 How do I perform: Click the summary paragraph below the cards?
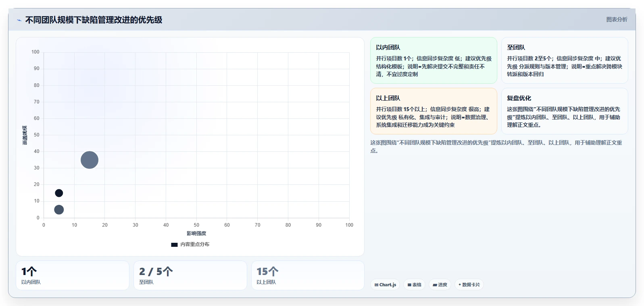497,147
